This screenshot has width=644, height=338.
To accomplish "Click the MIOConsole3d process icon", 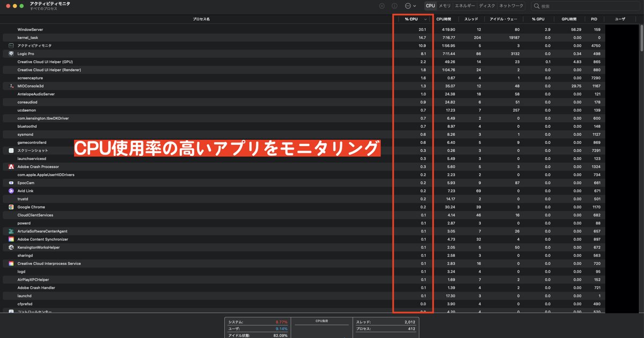I will pos(11,86).
